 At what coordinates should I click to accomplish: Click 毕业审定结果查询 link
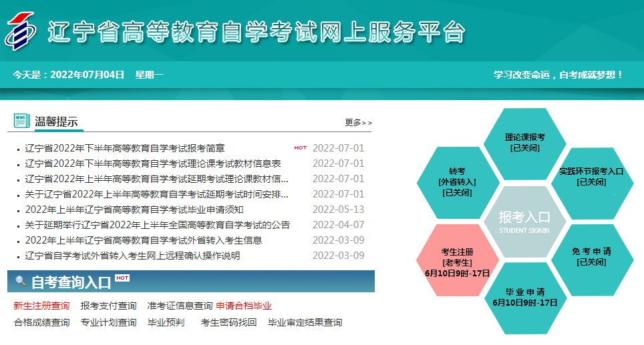[305, 323]
